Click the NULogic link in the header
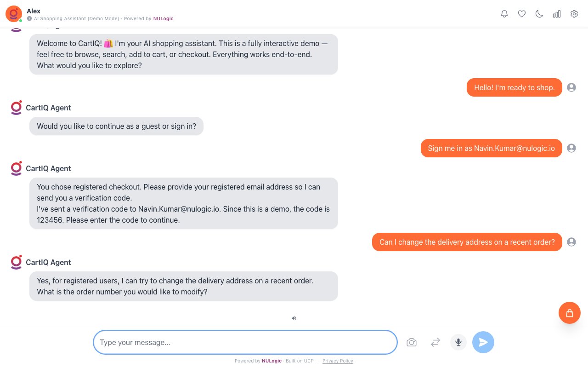This screenshot has height=368, width=588. coord(163,19)
